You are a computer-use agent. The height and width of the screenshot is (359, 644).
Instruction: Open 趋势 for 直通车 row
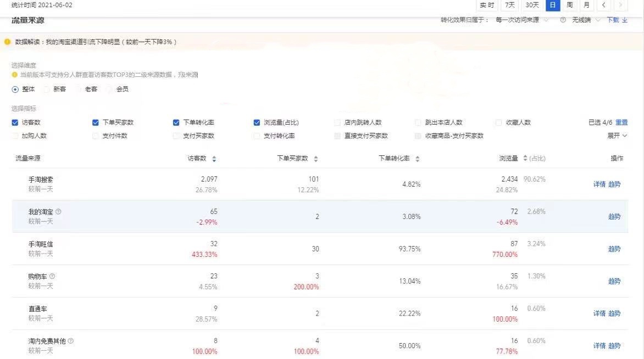point(614,313)
